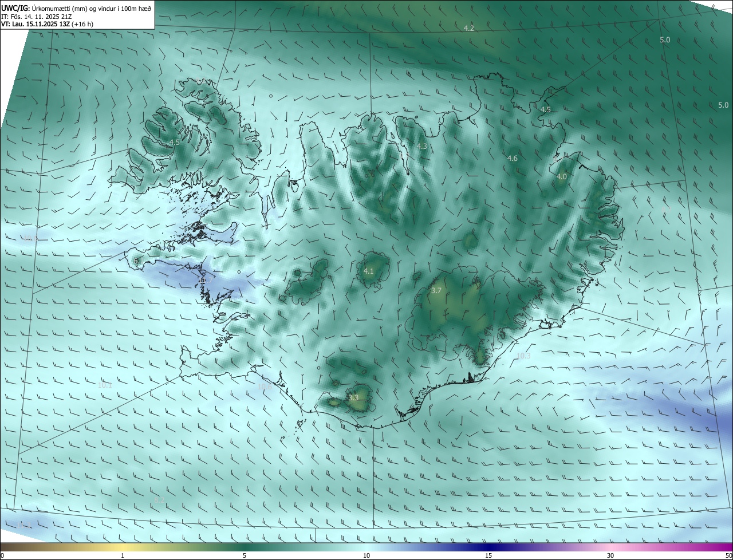Click the 3.7 value label on the map

point(436,291)
